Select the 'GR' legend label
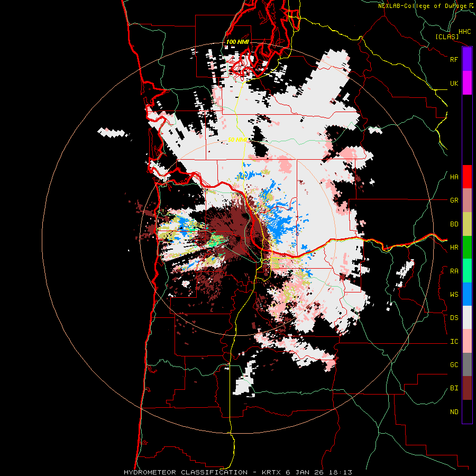Image resolution: width=476 pixels, height=476 pixels. 454,200
